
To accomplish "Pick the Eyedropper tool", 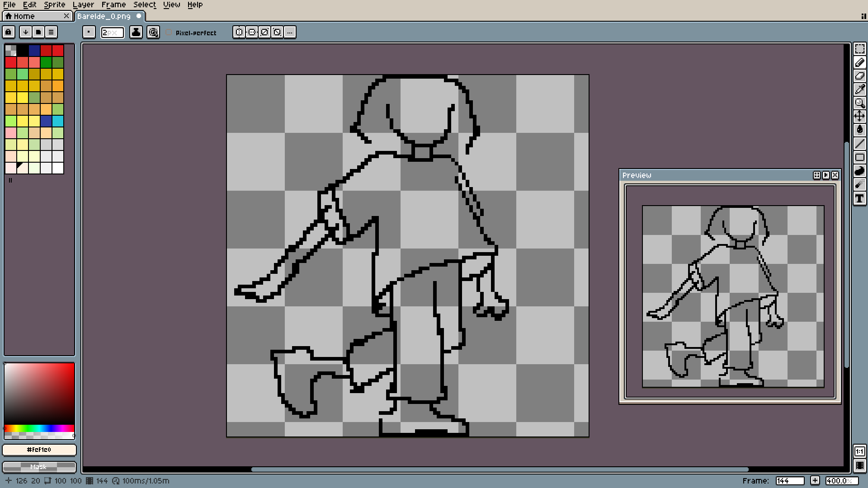I will 859,89.
